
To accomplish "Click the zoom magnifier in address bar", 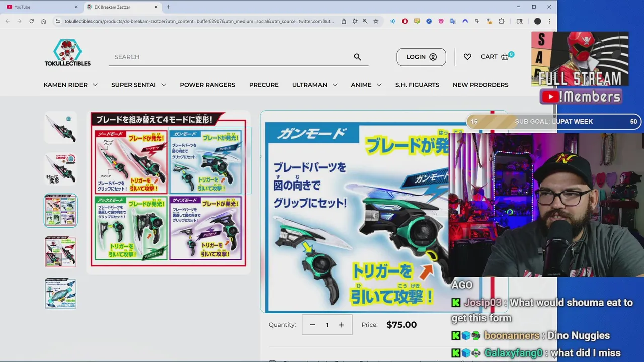I will [365, 21].
